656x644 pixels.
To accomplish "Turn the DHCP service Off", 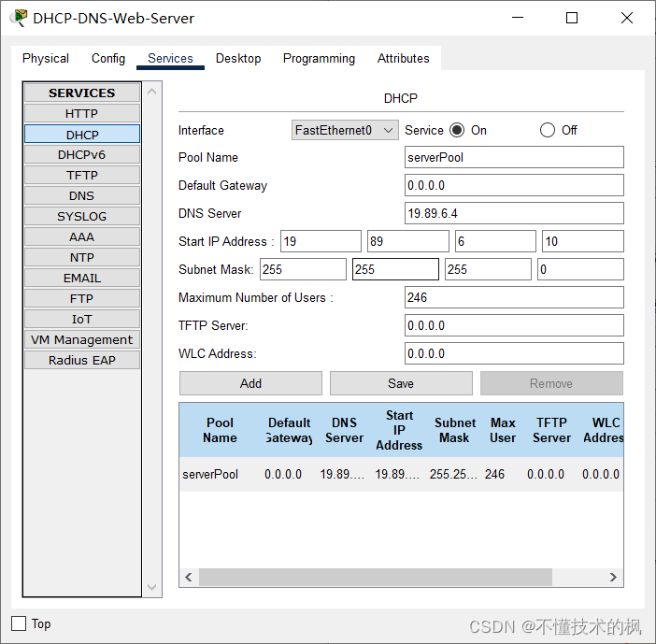I will click(548, 130).
